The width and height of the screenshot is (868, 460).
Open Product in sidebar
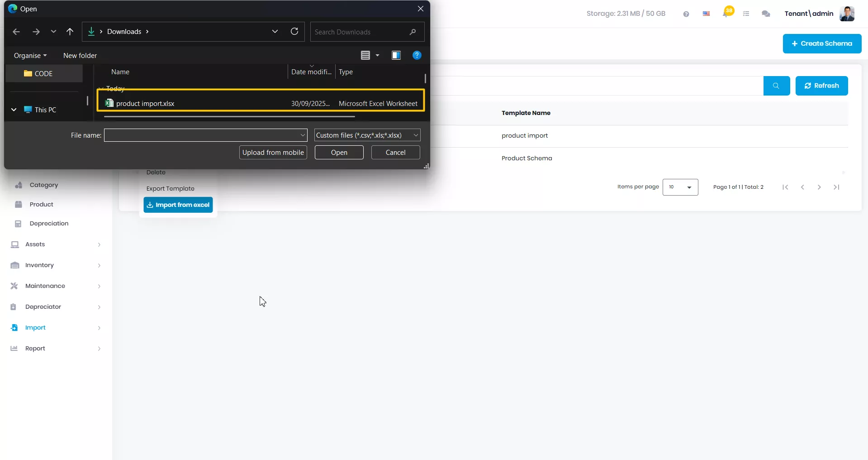coord(42,204)
